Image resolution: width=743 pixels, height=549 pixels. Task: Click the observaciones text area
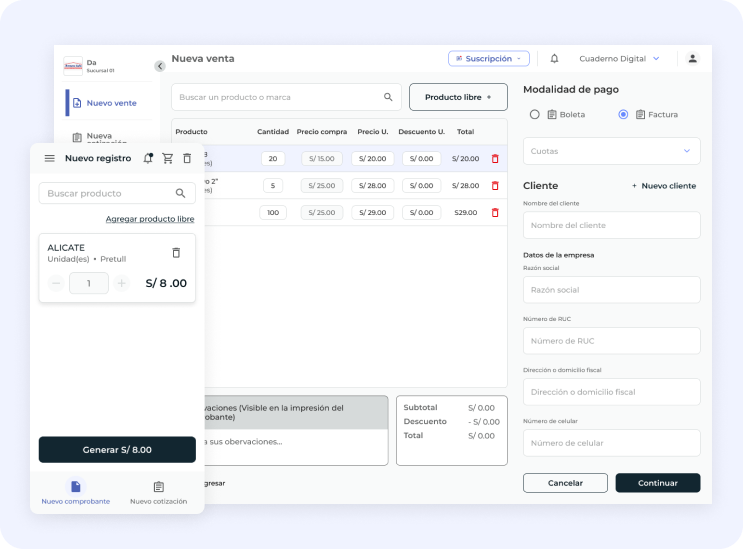(296, 447)
